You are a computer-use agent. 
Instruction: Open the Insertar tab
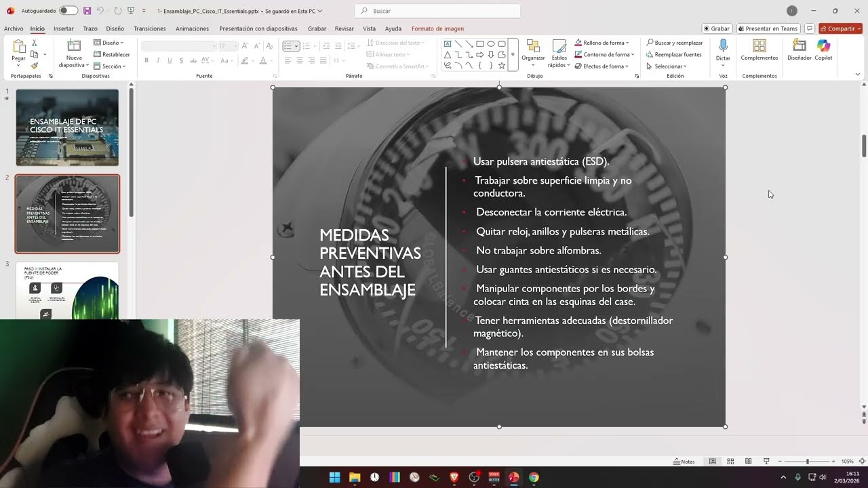coord(64,28)
